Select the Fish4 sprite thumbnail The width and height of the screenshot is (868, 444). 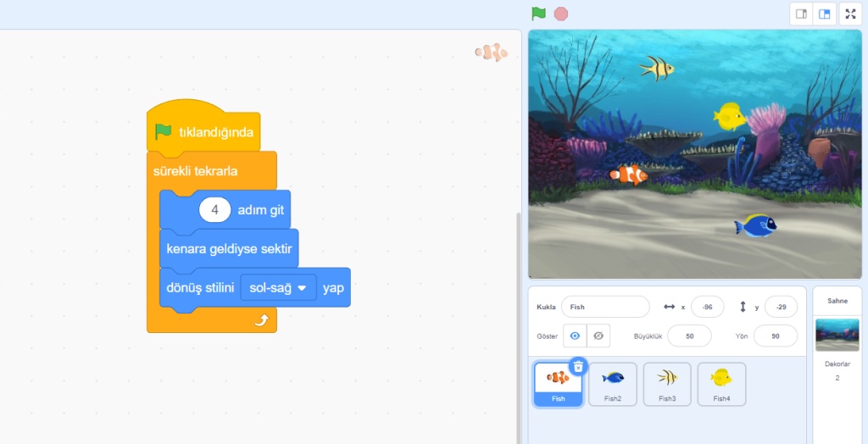click(721, 384)
